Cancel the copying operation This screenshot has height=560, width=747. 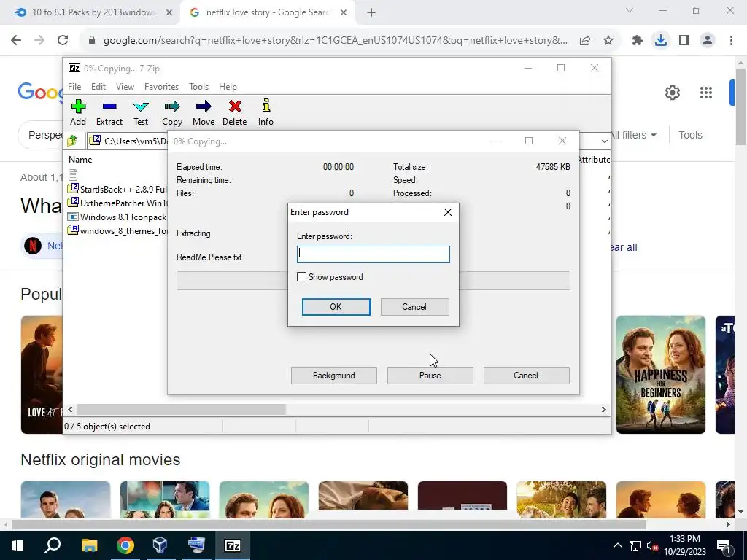point(526,376)
